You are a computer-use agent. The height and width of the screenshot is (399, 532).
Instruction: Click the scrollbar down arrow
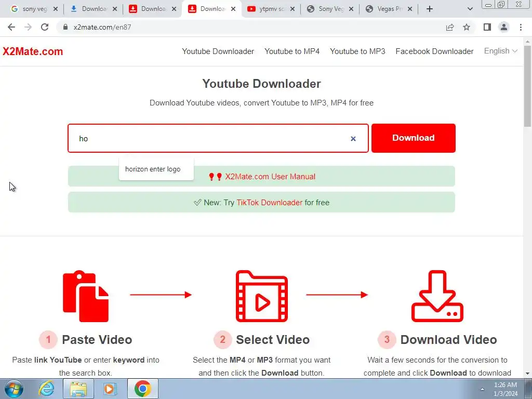point(528,374)
